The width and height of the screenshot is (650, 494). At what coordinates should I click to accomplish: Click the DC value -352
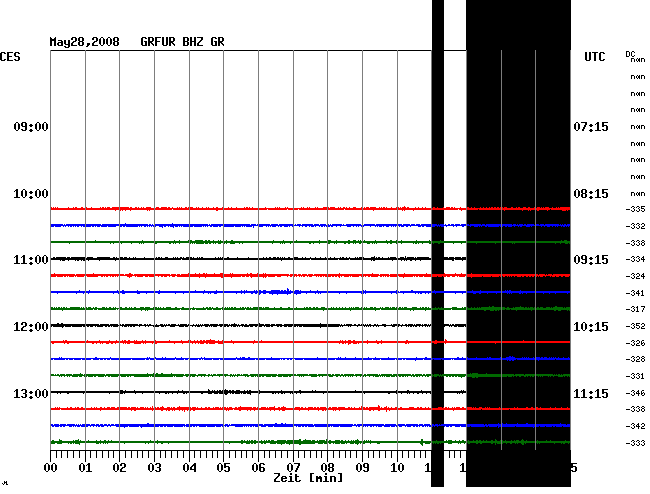point(635,326)
